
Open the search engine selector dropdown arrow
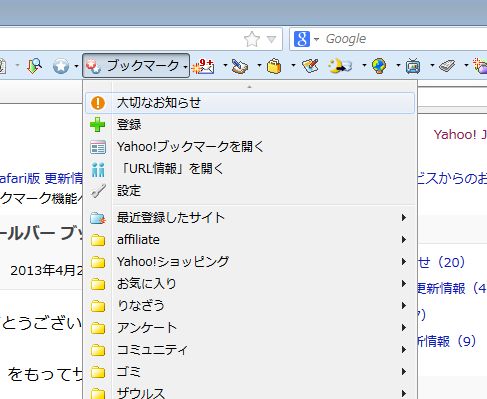[316, 39]
